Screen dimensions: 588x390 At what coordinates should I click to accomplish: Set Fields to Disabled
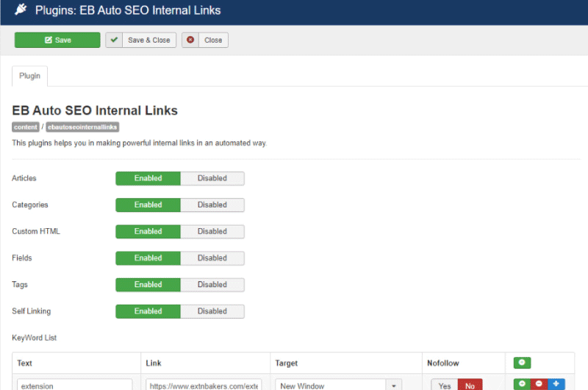[212, 258]
